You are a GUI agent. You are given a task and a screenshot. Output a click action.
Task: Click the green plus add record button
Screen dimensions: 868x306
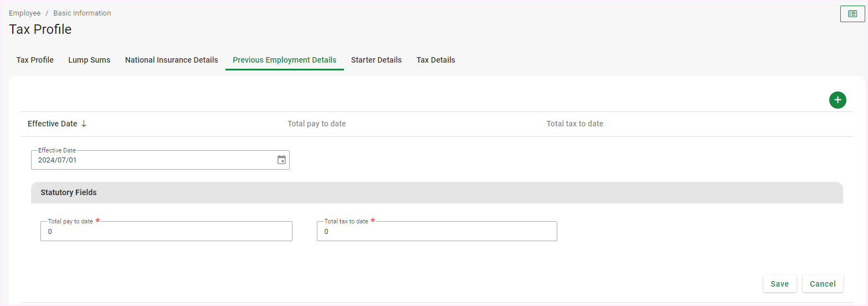(838, 100)
